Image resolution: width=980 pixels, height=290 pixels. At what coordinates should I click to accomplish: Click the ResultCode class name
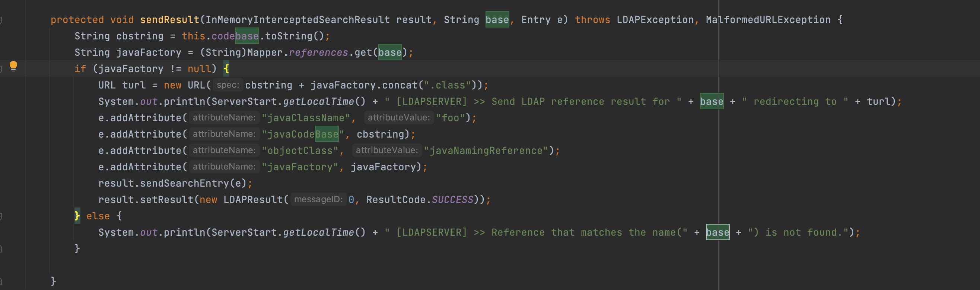[x=396, y=200]
